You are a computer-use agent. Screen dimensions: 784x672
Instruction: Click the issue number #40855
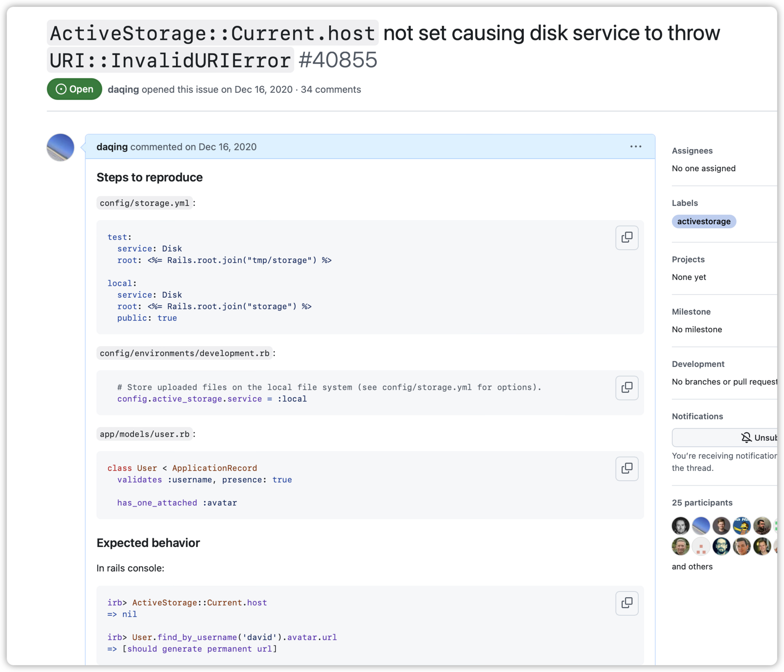[338, 60]
